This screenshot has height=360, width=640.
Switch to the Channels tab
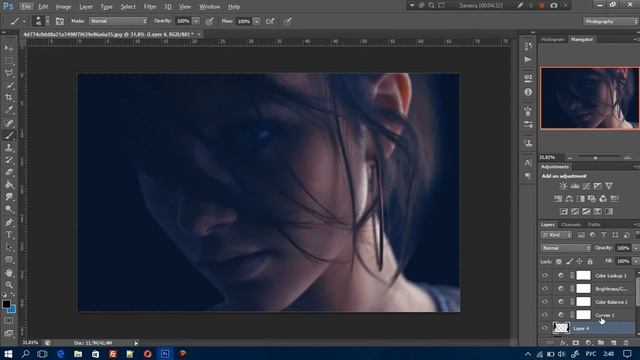pos(571,224)
